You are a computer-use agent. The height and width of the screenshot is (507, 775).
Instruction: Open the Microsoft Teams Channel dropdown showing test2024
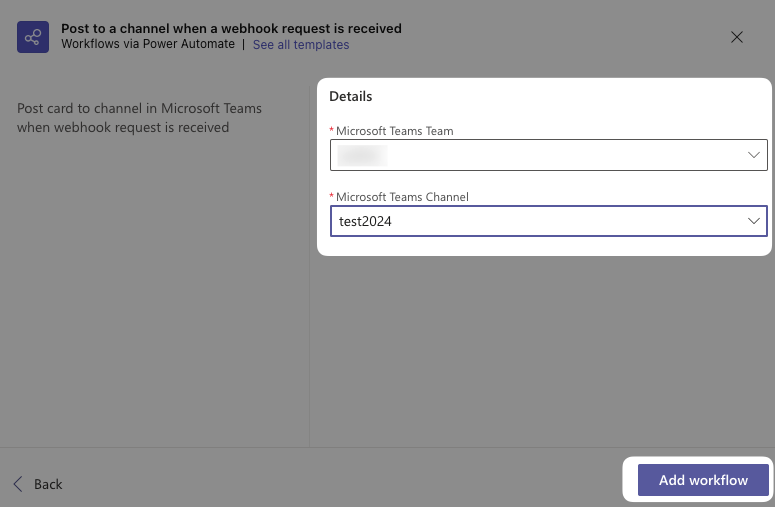(549, 221)
